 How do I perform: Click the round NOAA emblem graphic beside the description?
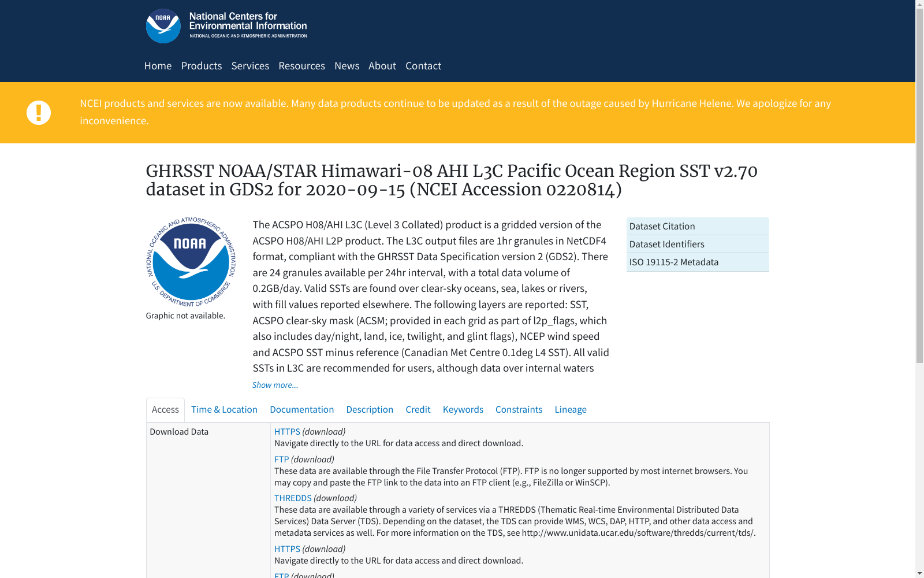pyautogui.click(x=191, y=262)
